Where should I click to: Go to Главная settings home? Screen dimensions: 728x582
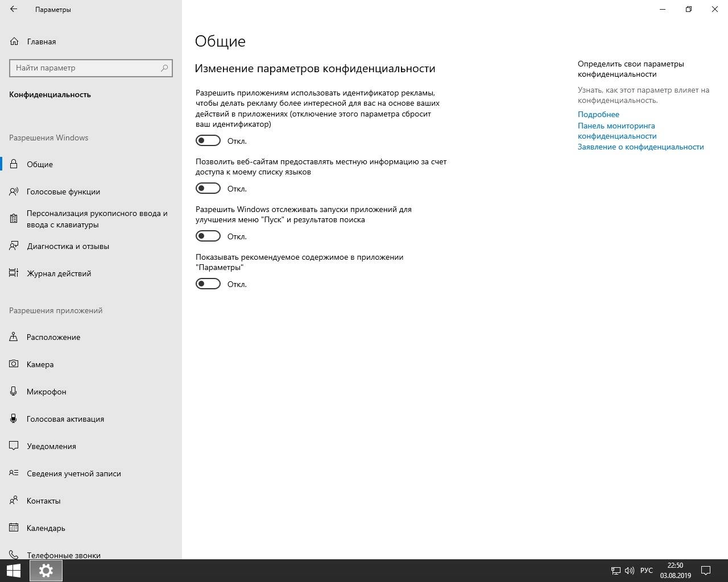click(x=91, y=41)
